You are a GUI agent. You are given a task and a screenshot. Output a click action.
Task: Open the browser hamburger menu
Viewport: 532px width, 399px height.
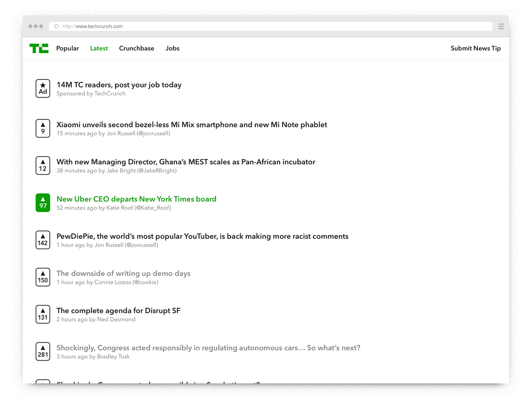(501, 26)
